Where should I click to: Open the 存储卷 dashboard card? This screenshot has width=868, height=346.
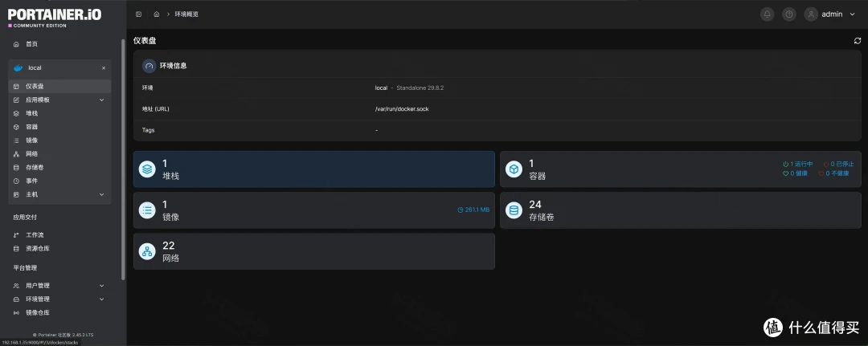[x=681, y=210]
